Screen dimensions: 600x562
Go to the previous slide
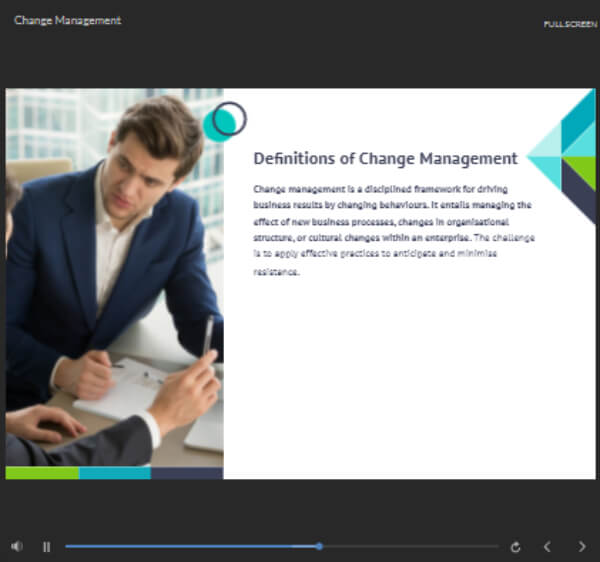[x=547, y=547]
